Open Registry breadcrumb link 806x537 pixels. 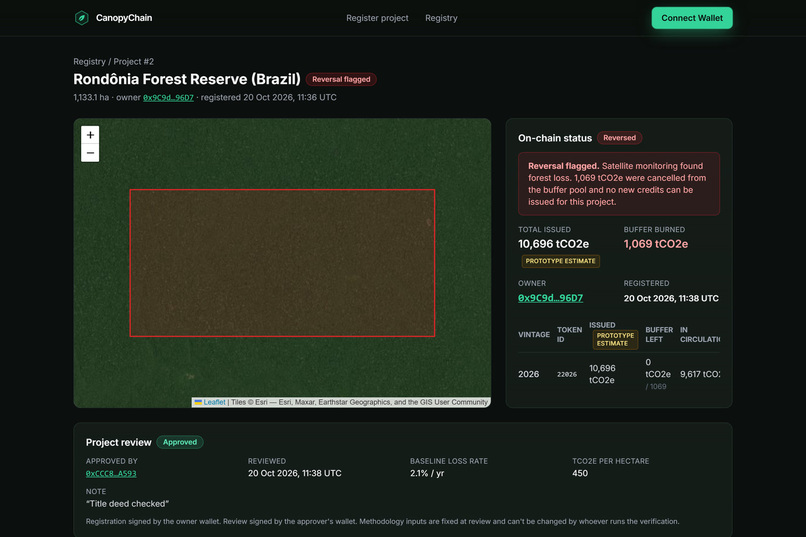(x=89, y=61)
